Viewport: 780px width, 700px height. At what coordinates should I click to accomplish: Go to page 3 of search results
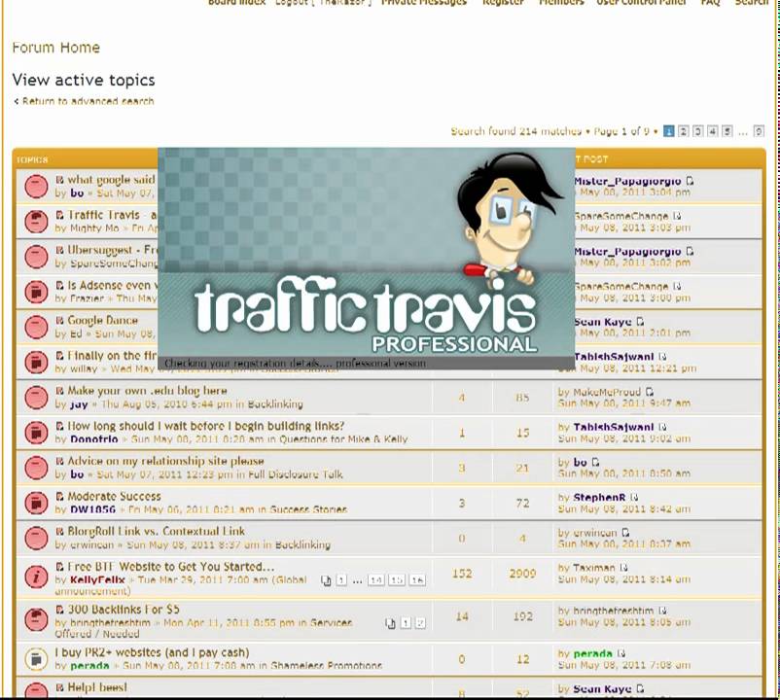coord(698,131)
